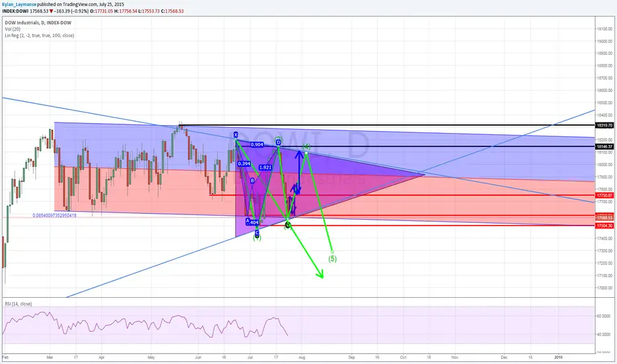
Task: Select the Lin Reg indicator legend
Action: 39,36
